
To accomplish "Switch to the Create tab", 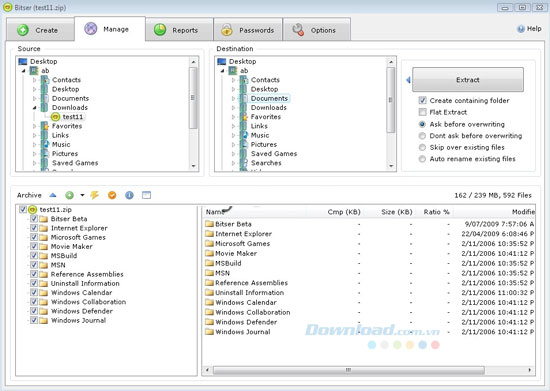I will tap(40, 30).
